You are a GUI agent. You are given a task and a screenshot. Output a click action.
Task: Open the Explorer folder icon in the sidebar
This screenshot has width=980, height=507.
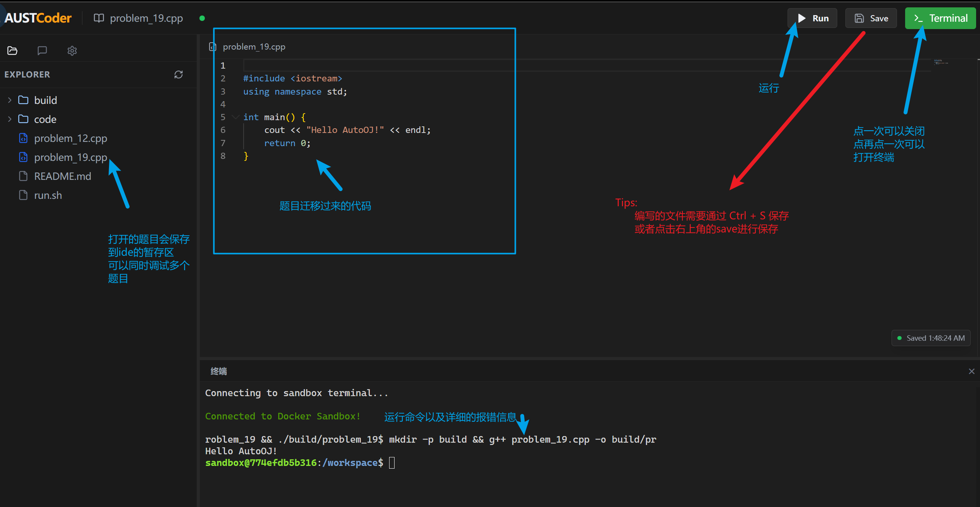pyautogui.click(x=12, y=50)
